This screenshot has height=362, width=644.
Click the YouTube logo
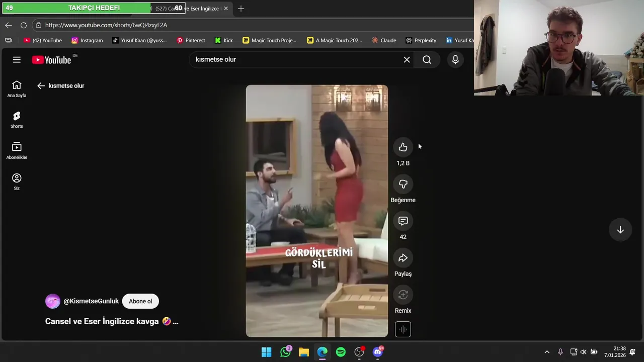point(51,60)
